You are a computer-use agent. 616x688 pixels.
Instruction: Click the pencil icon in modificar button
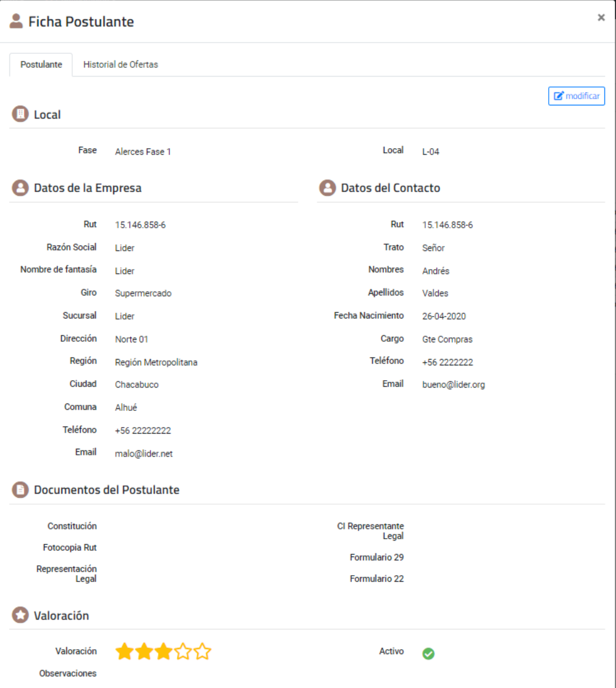tap(559, 96)
